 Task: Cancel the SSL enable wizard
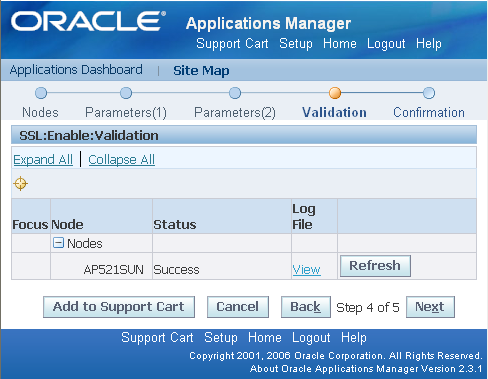click(238, 307)
